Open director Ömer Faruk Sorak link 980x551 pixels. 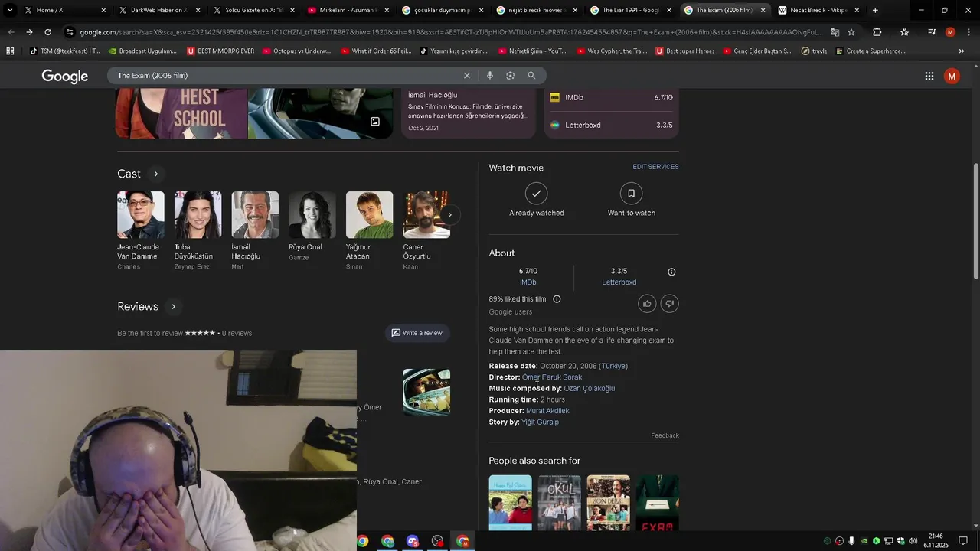click(x=552, y=377)
